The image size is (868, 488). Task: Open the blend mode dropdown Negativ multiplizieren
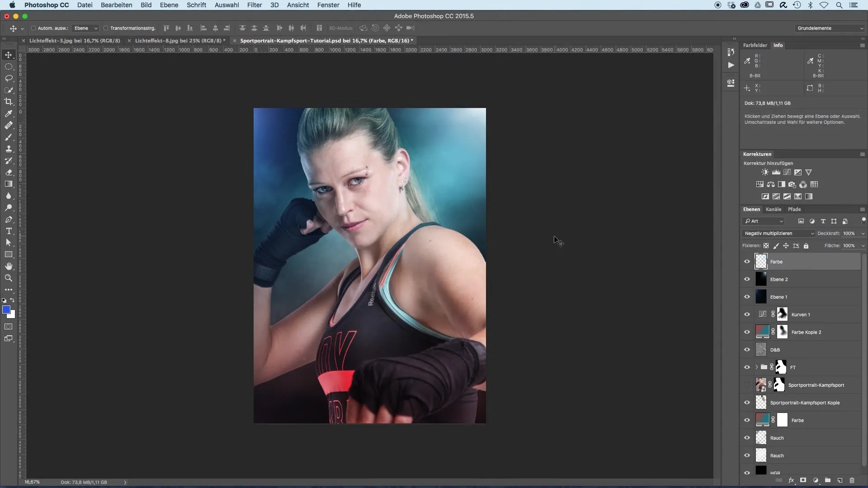(x=778, y=234)
